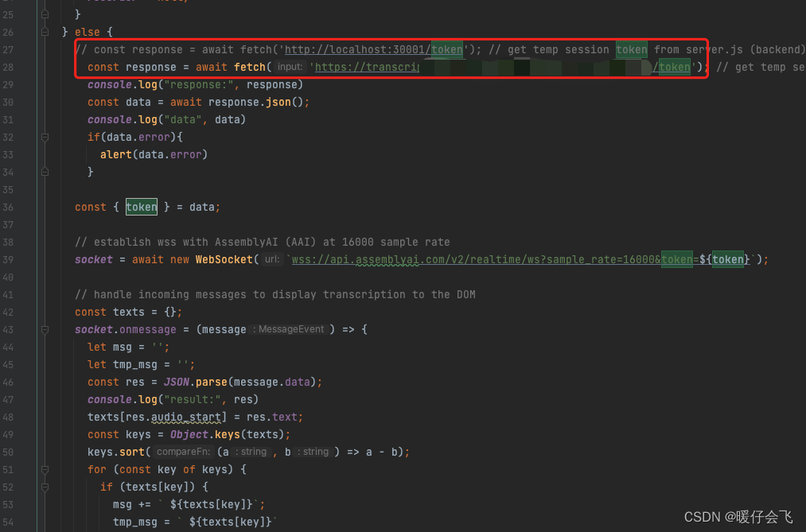Click the '// handle incoming messages' comment

click(x=275, y=295)
